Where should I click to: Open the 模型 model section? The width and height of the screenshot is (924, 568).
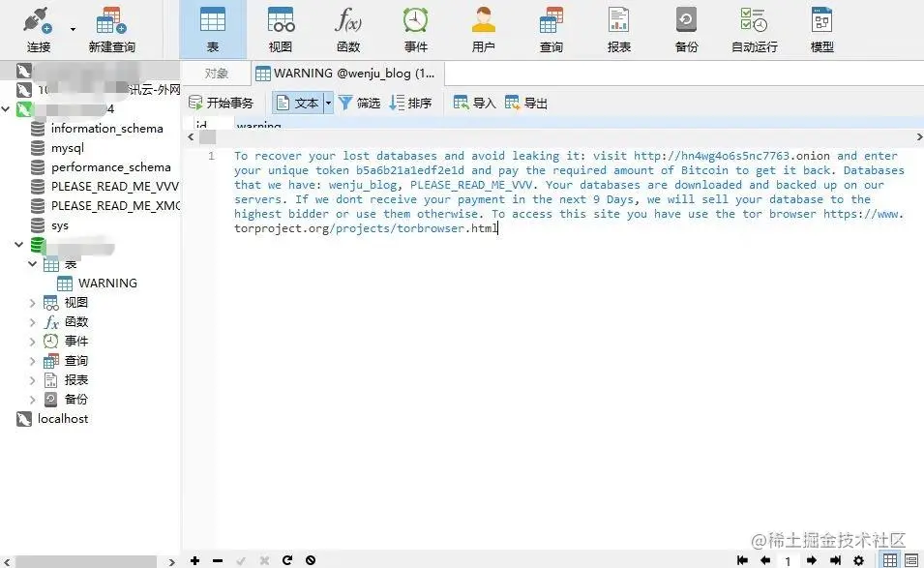tap(822, 29)
